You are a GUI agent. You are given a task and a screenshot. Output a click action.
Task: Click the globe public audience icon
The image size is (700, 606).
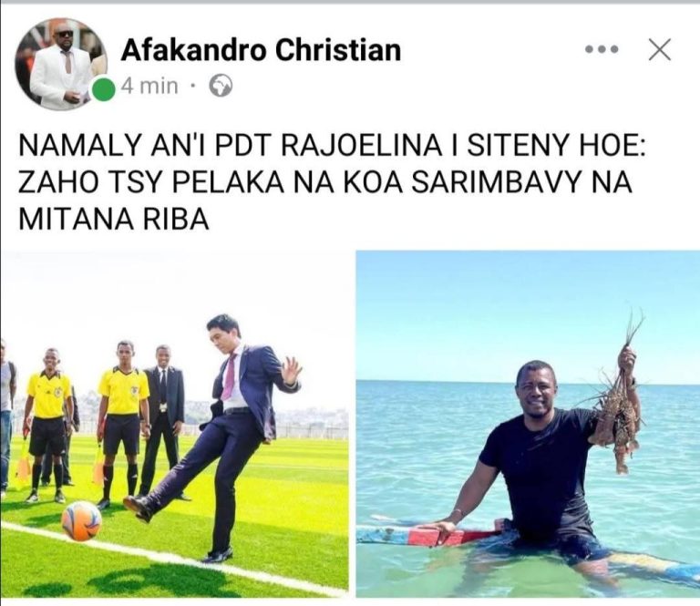tap(221, 87)
